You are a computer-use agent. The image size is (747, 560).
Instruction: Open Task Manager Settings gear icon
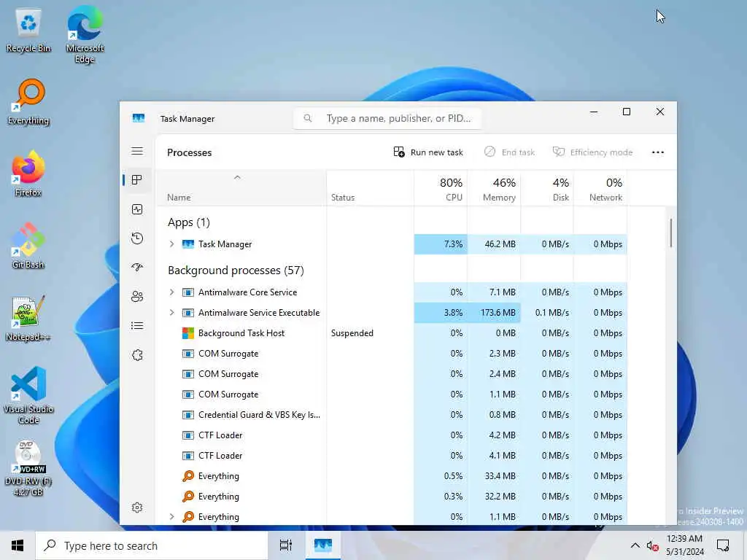click(x=137, y=507)
